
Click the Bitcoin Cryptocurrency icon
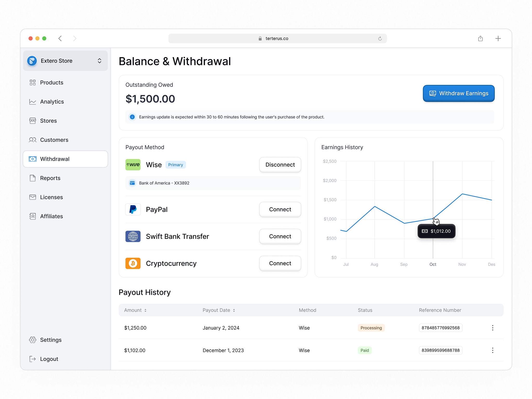coord(133,263)
